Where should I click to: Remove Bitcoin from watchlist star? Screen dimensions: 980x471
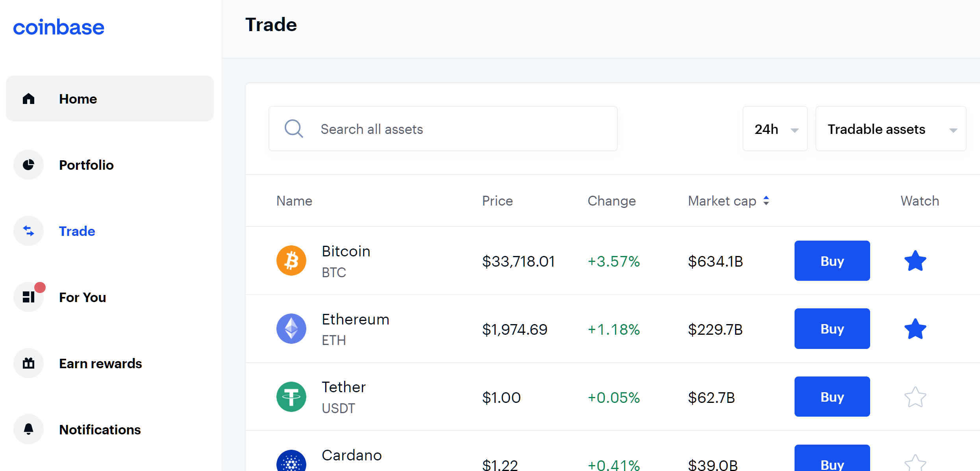pyautogui.click(x=915, y=261)
